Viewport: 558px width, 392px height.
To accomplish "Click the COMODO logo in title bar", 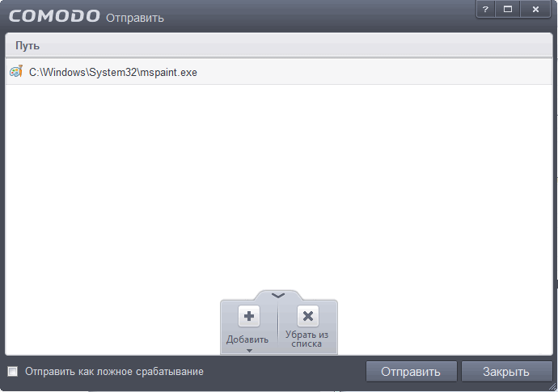I will tap(54, 16).
